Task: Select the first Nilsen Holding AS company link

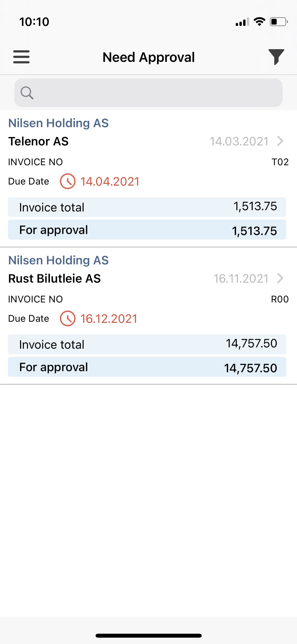Action: pos(58,123)
